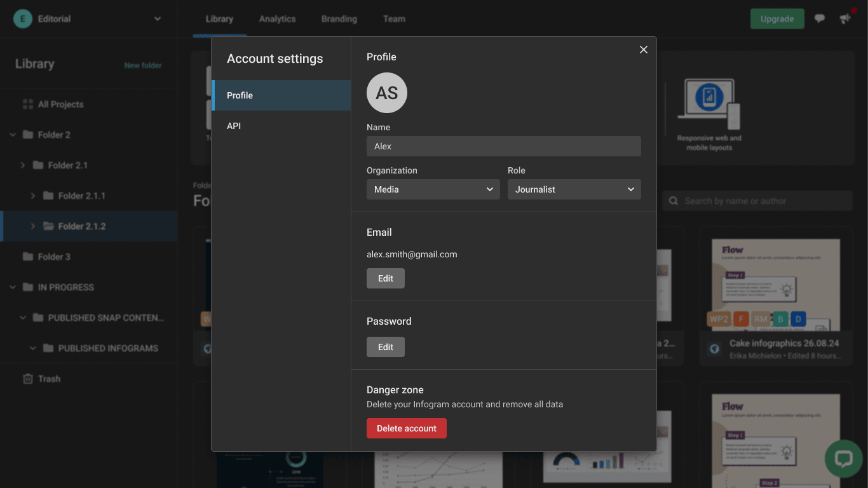Switch to the Team tab
This screenshot has height=488, width=868.
coord(394,19)
